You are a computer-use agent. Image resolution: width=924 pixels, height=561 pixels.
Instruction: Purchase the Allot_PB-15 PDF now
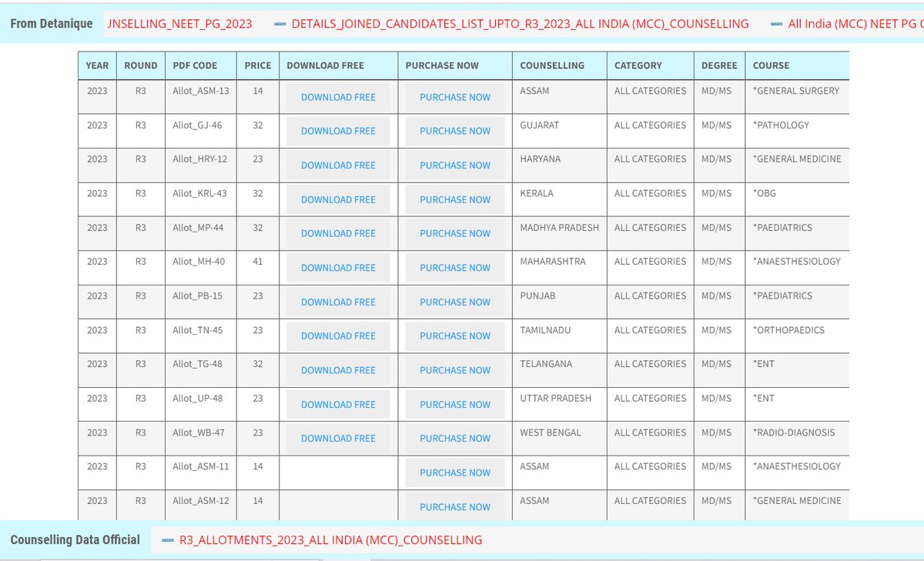(x=455, y=302)
